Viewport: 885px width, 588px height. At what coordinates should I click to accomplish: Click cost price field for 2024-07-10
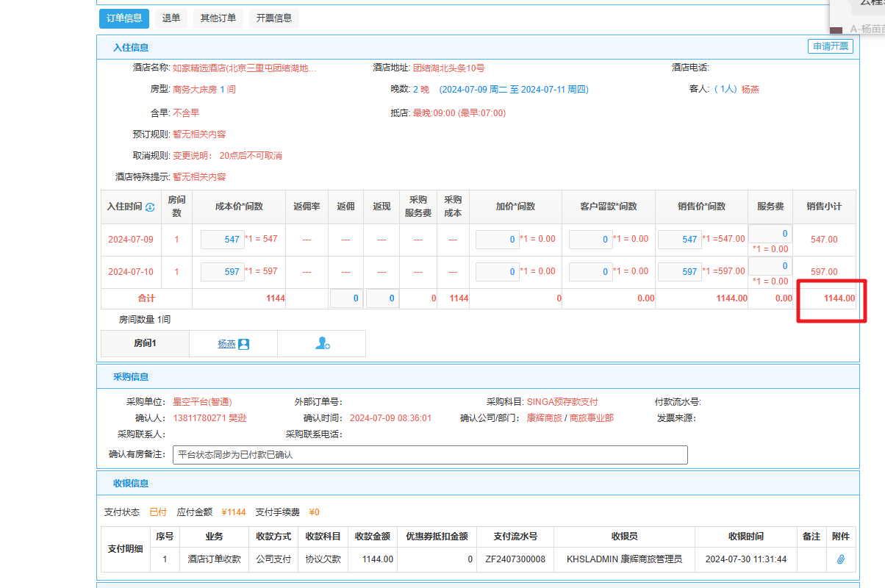pos(223,272)
